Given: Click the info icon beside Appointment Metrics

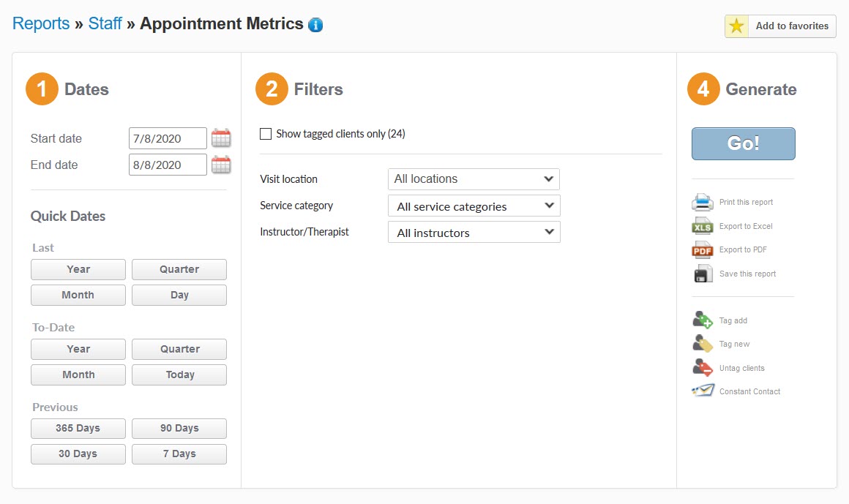Looking at the screenshot, I should click(315, 23).
